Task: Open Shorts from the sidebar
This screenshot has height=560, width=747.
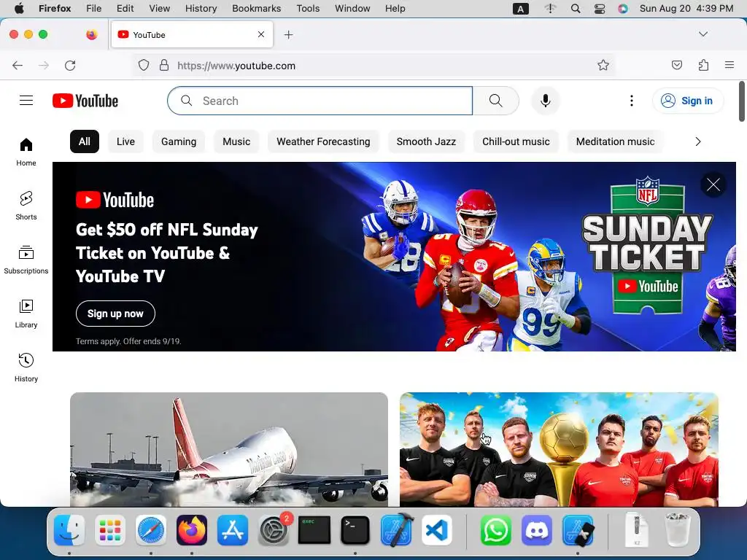Action: (26, 206)
